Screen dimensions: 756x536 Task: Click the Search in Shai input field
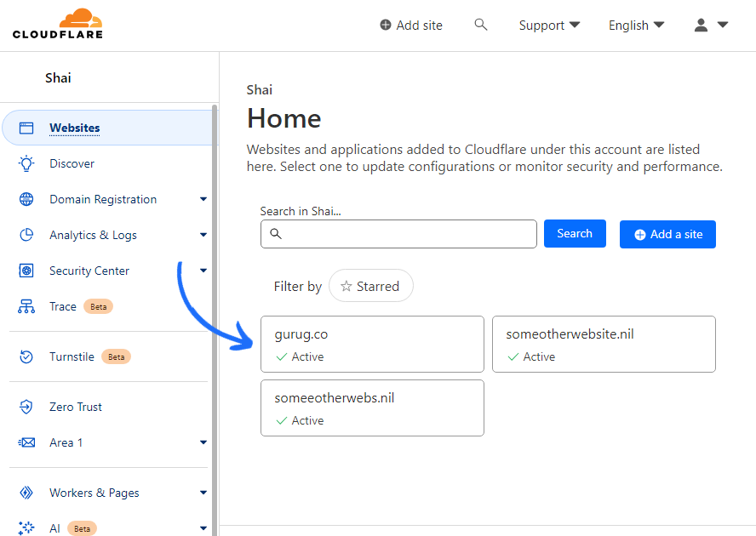398,234
